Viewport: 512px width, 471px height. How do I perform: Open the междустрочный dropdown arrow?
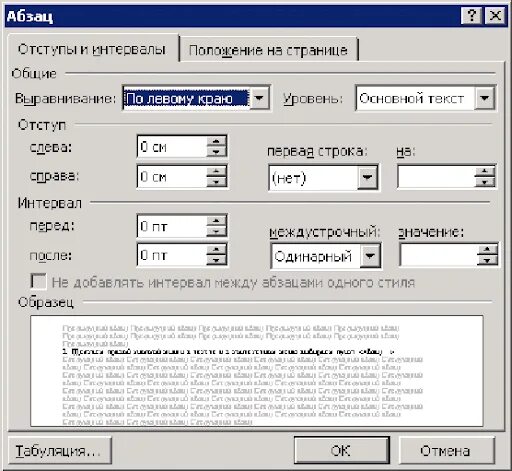[370, 256]
